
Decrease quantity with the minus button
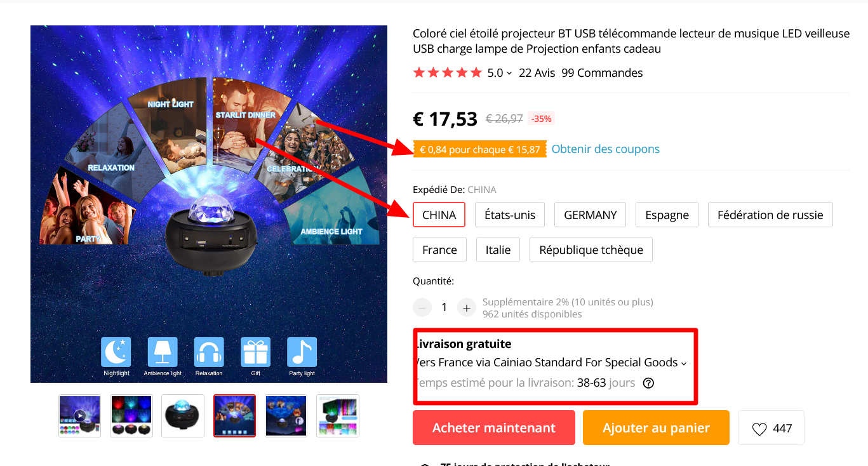coord(422,307)
